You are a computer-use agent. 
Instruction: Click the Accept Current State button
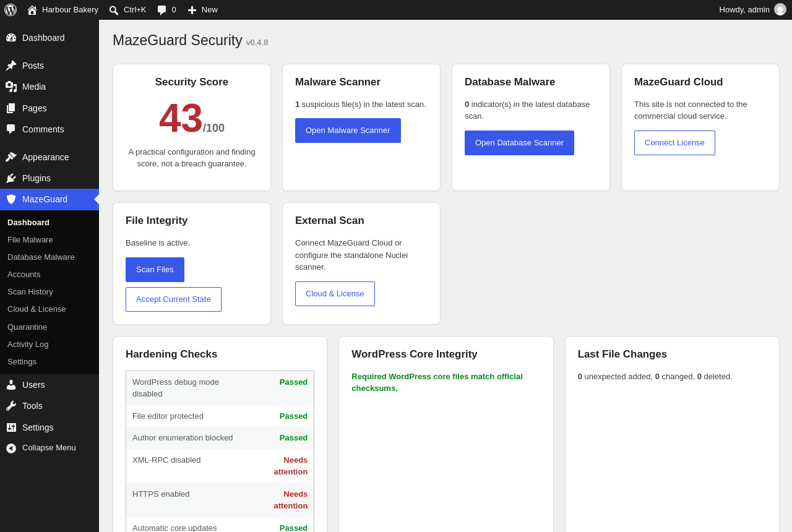tap(173, 299)
